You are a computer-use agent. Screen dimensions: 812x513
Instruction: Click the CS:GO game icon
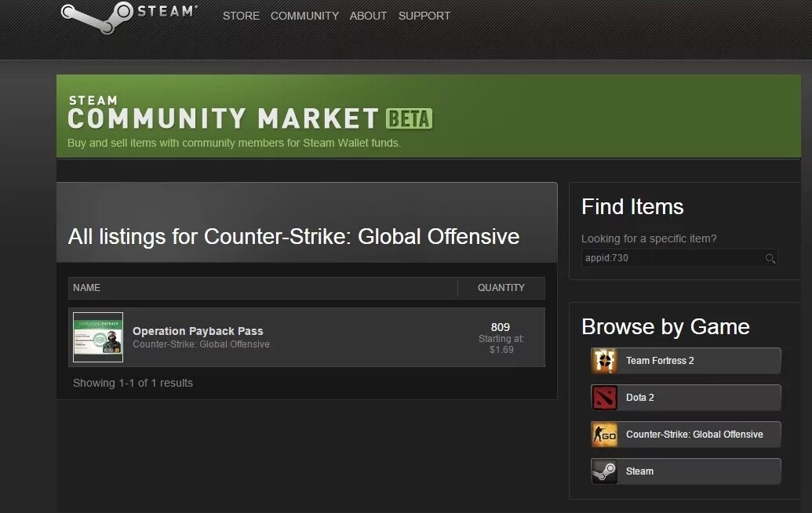click(604, 435)
